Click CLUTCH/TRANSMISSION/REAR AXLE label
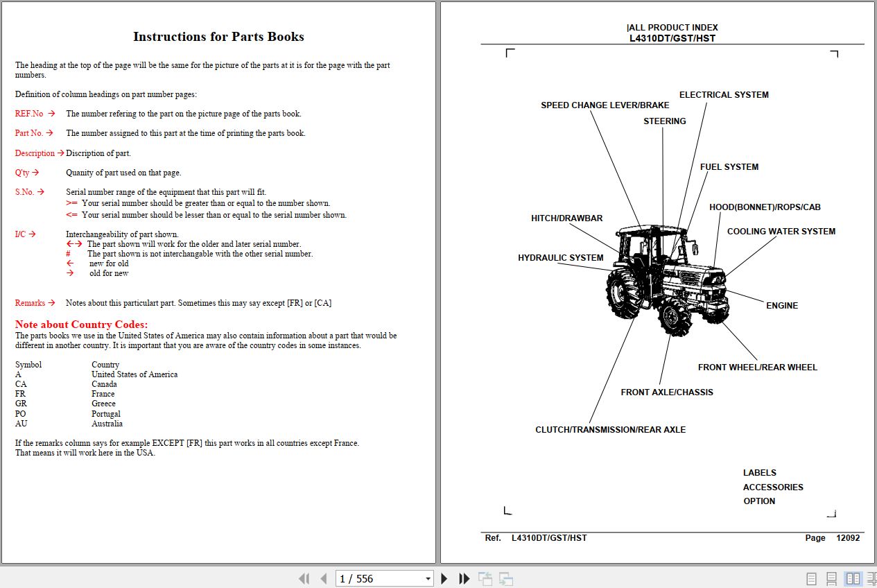The width and height of the screenshot is (877, 588). pyautogui.click(x=611, y=430)
